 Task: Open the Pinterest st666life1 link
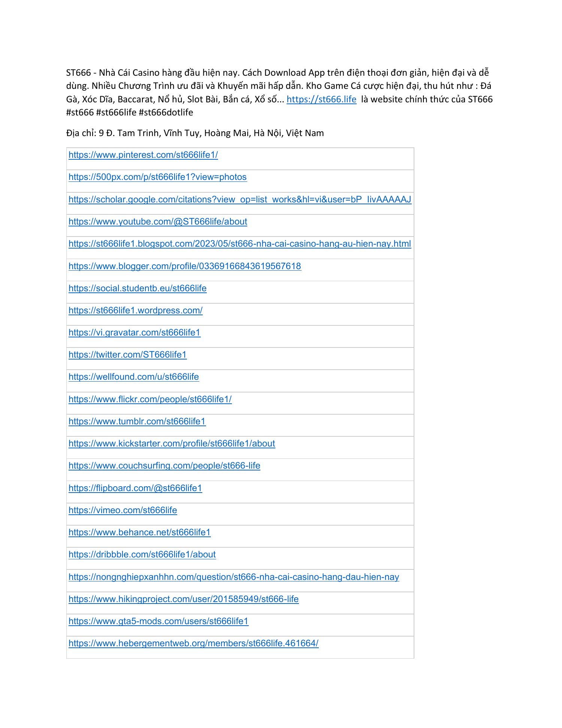pyautogui.click(x=143, y=155)
